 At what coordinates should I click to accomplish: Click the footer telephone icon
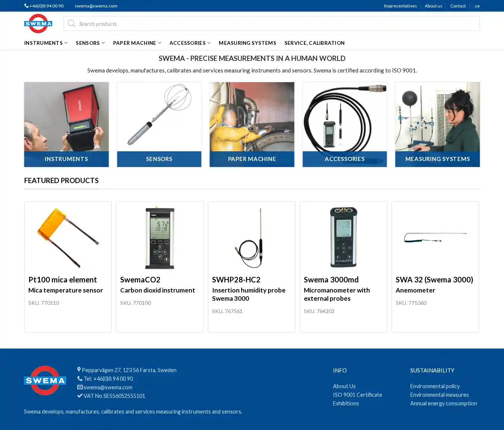(80, 378)
